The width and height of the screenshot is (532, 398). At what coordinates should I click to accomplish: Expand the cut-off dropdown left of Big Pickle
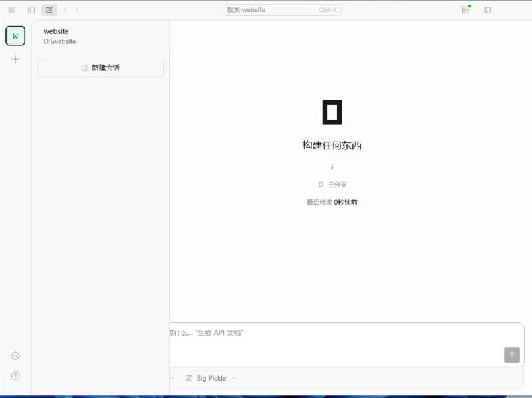[x=172, y=378]
